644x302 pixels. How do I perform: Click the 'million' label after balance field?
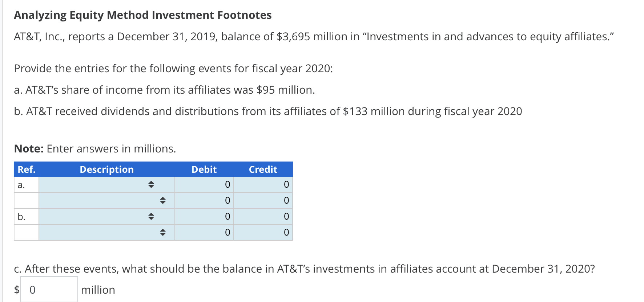point(98,290)
